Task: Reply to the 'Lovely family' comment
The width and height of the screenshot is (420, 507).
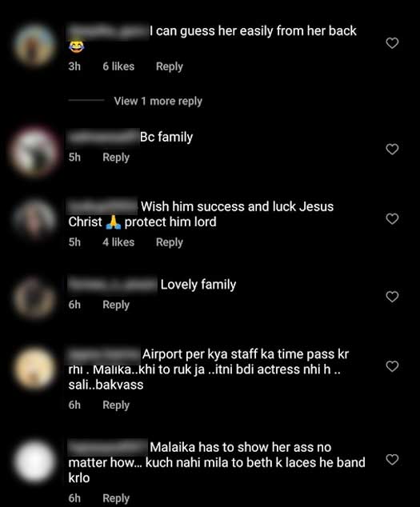Action: point(116,305)
